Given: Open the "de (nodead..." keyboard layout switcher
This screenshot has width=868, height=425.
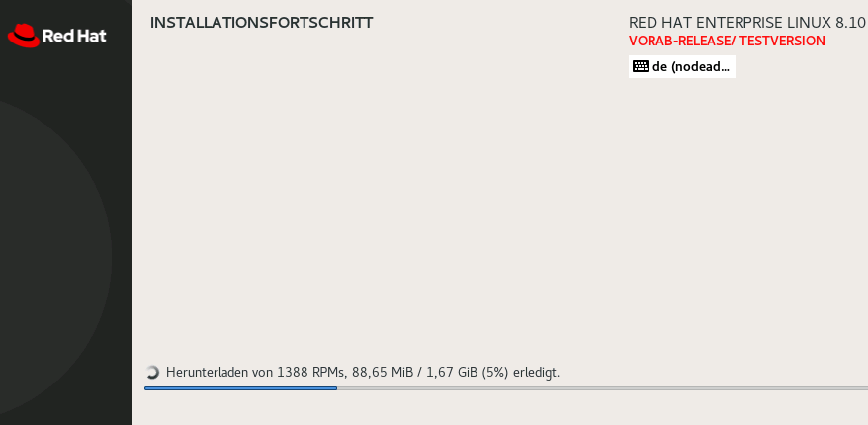Looking at the screenshot, I should point(682,67).
